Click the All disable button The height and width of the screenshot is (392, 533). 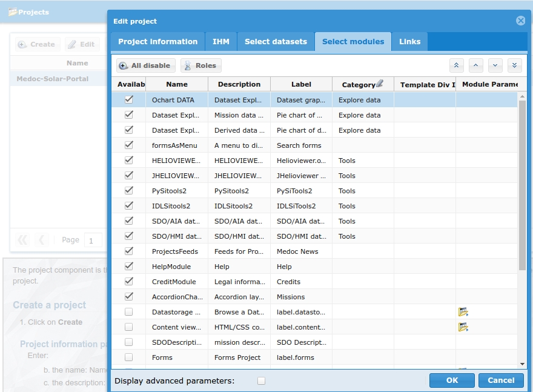[x=146, y=65]
